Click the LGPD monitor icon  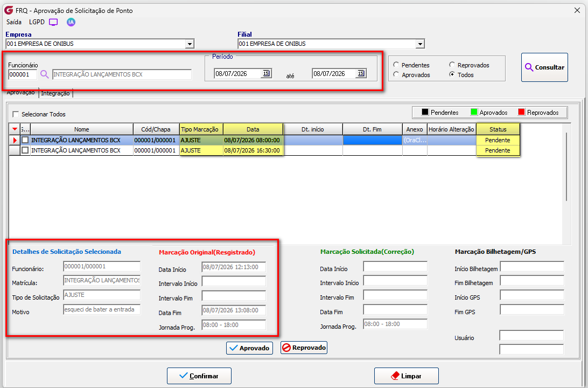click(53, 22)
